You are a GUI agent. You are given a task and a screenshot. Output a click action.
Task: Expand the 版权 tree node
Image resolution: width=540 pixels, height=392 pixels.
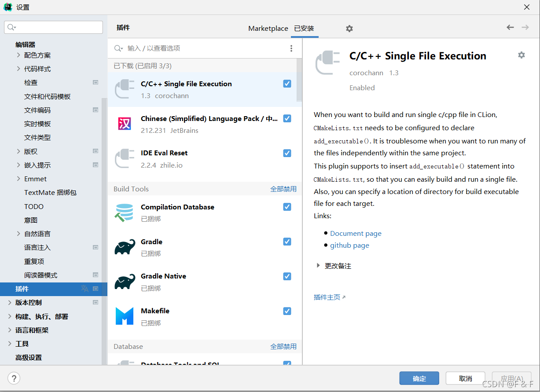coord(18,151)
